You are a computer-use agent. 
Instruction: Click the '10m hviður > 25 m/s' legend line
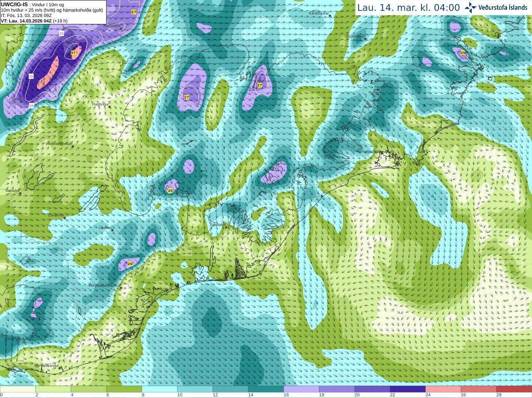pyautogui.click(x=52, y=10)
